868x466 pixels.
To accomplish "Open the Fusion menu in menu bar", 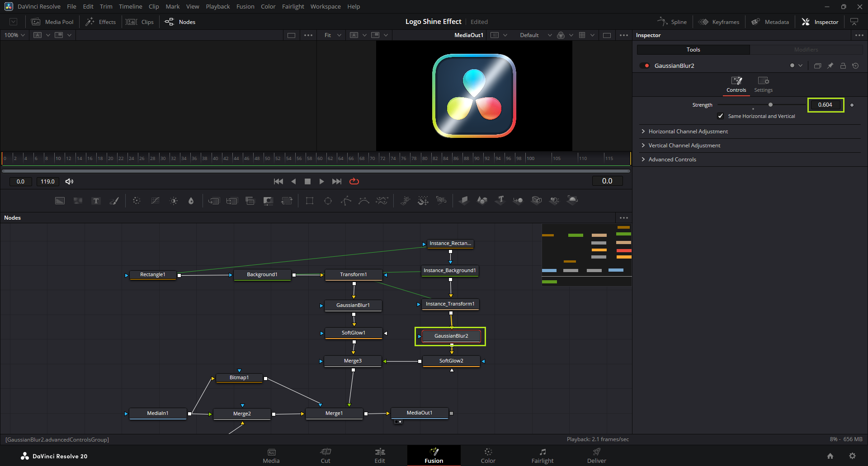I will pyautogui.click(x=245, y=6).
